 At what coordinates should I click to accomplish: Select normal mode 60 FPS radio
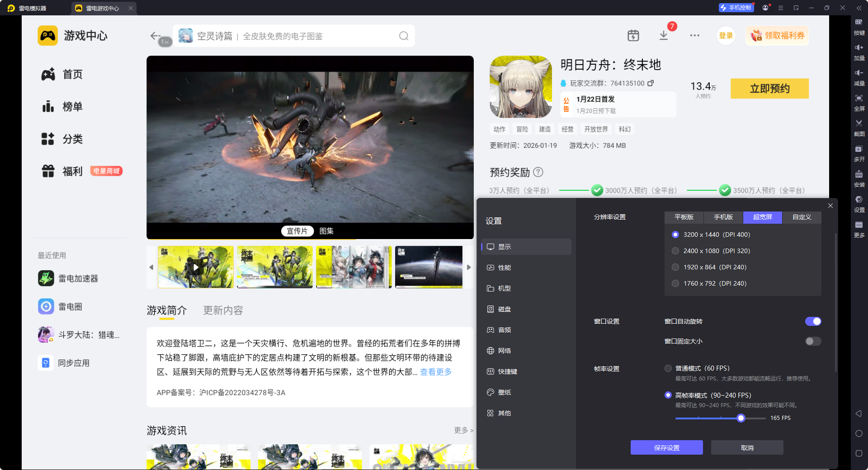[668, 368]
